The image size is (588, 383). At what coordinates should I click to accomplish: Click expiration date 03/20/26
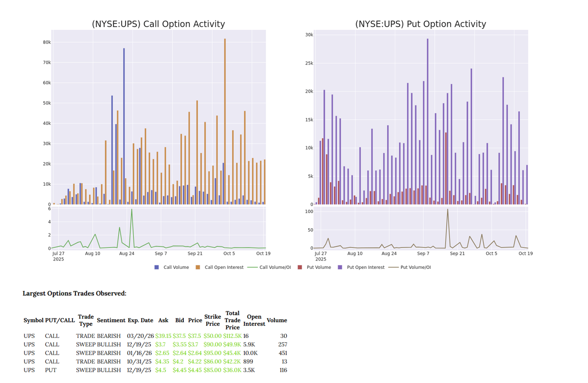coord(140,336)
